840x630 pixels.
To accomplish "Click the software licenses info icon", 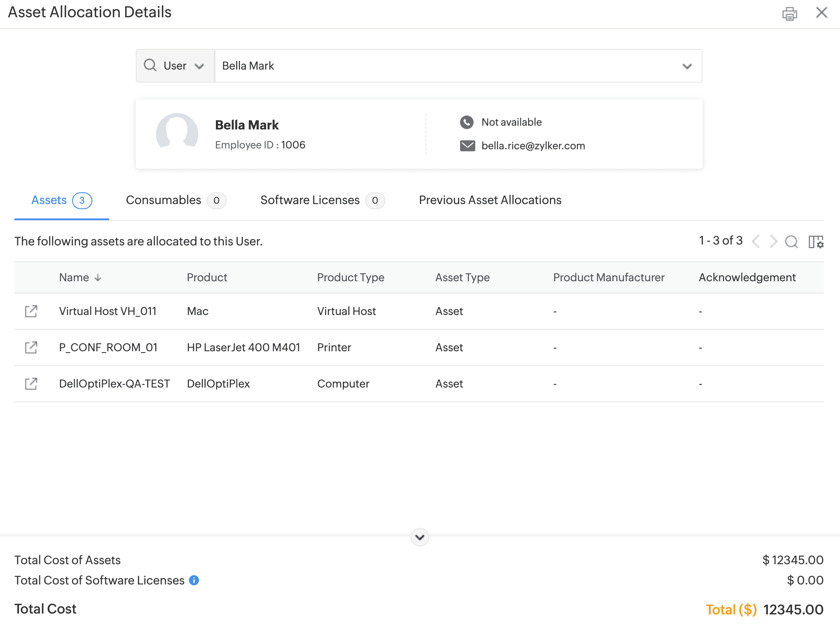I will 194,580.
